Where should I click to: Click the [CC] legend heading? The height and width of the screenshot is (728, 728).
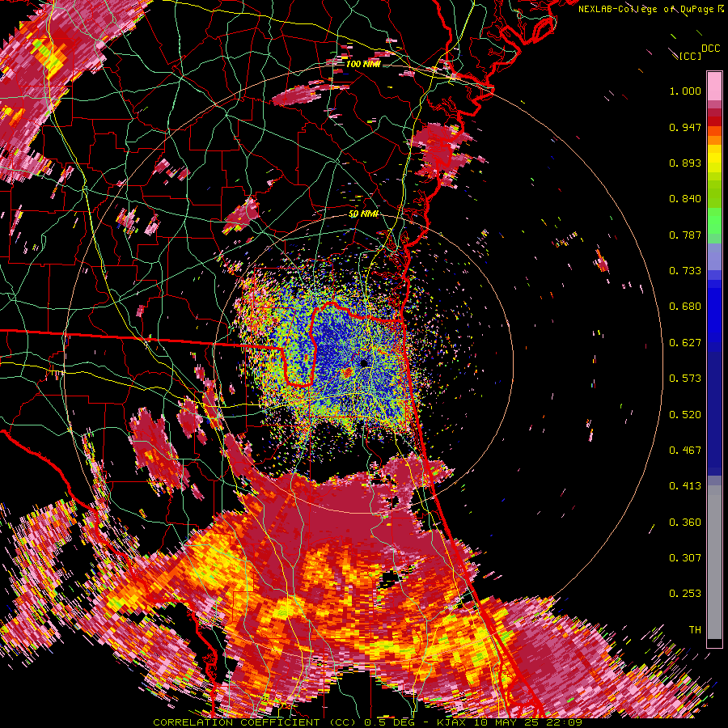[690, 56]
